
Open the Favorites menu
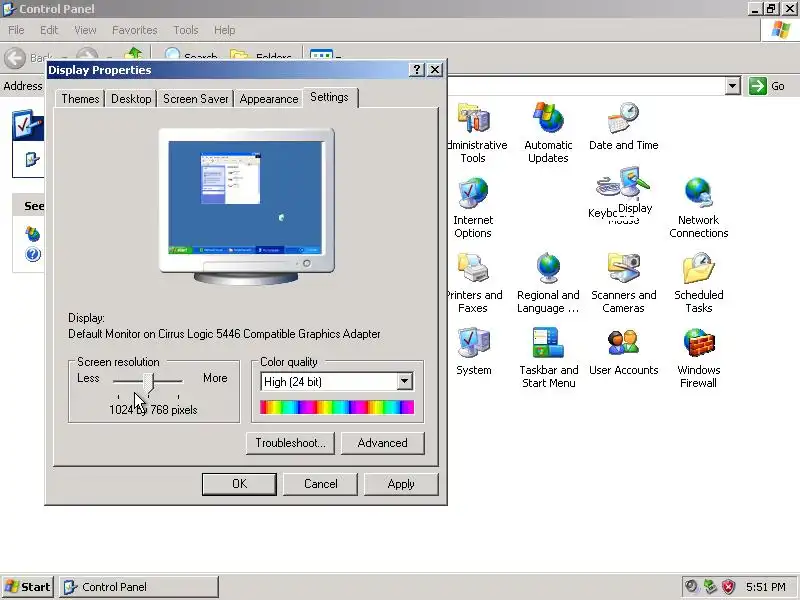135,30
